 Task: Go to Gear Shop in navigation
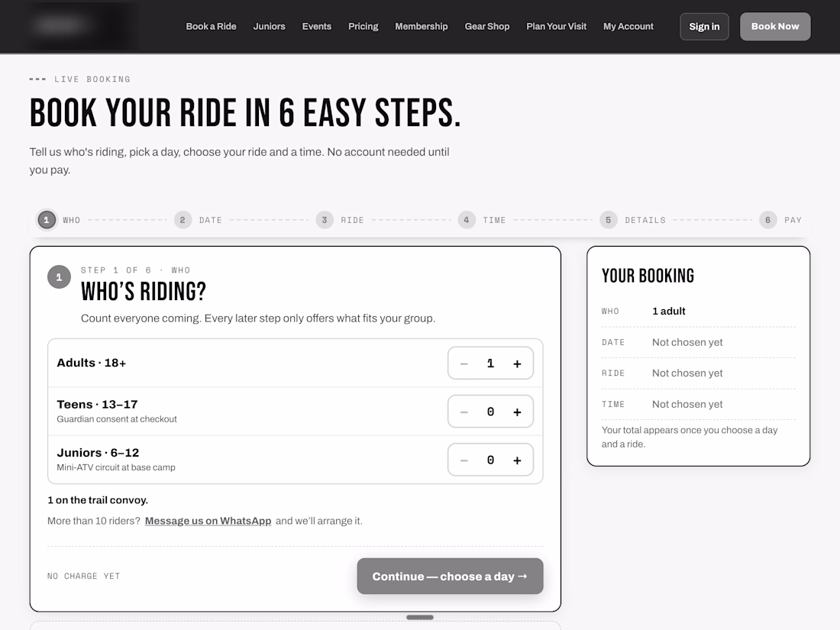487,26
